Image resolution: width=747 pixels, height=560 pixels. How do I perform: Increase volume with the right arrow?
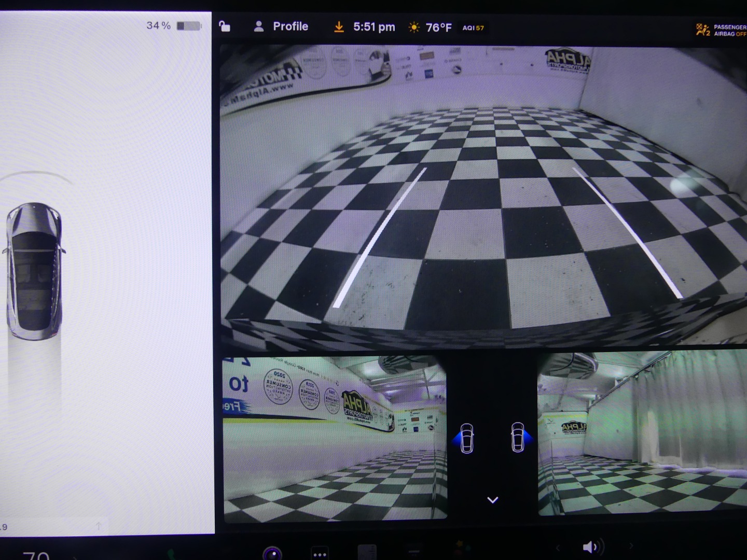631,546
